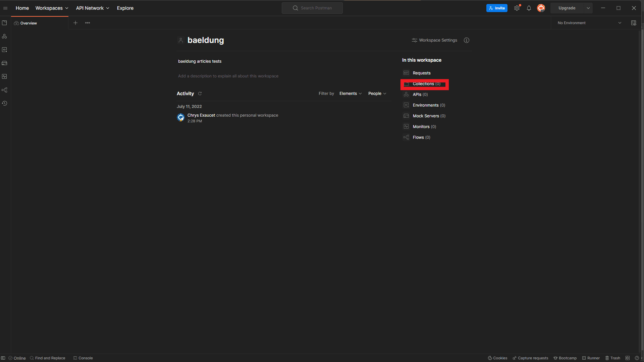The height and width of the screenshot is (362, 644).
Task: Open Flows (0) link
Action: 417,137
